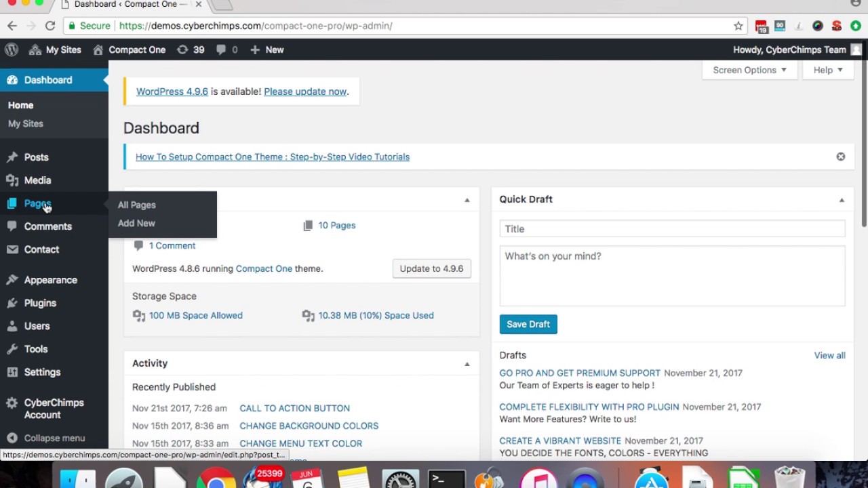
Task: Collapse the Activity panel
Action: [x=467, y=364]
